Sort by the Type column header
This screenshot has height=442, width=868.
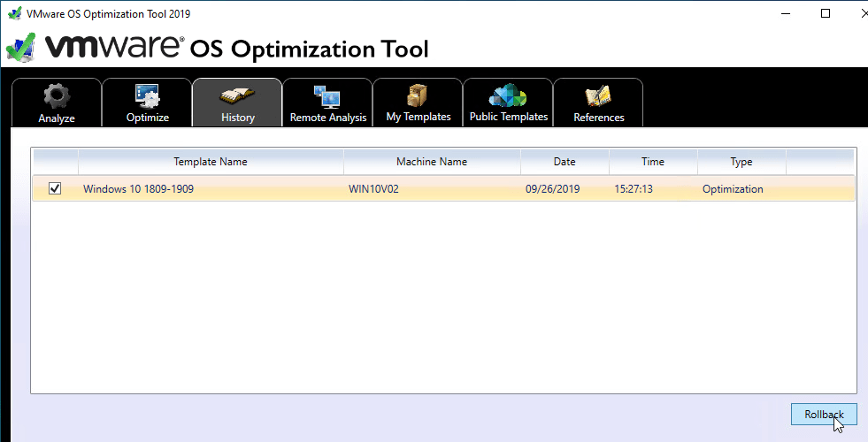click(741, 162)
